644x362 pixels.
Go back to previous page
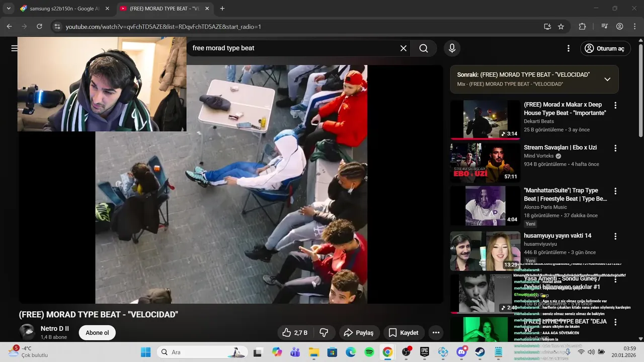(9, 27)
